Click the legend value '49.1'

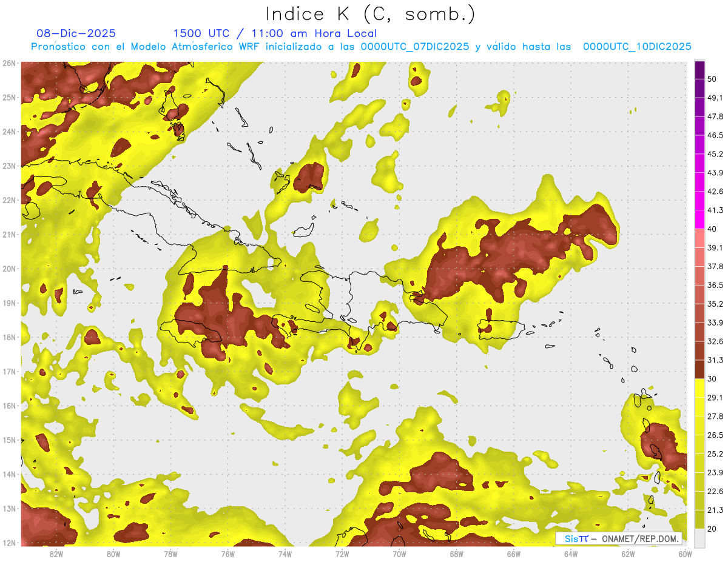point(715,98)
